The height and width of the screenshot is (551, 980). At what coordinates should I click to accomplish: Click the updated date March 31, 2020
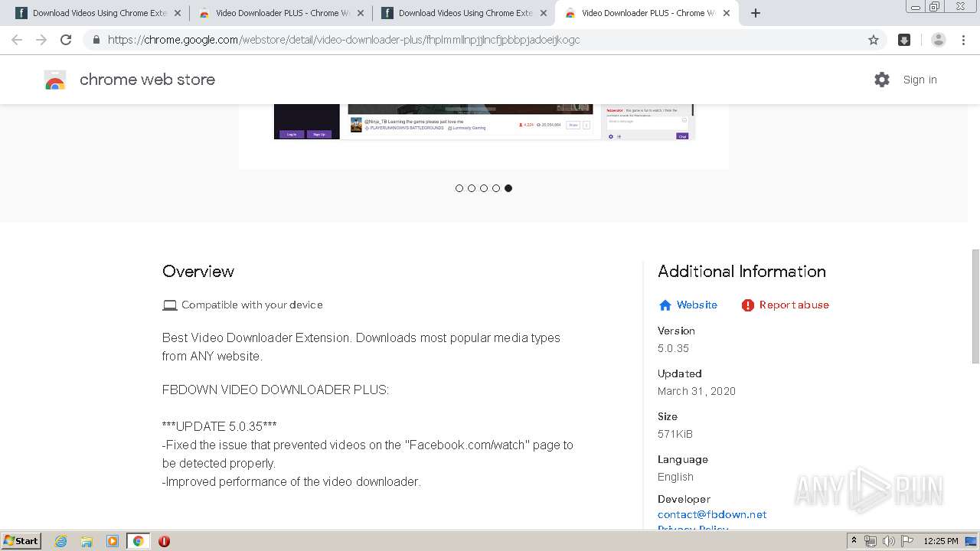click(x=697, y=391)
